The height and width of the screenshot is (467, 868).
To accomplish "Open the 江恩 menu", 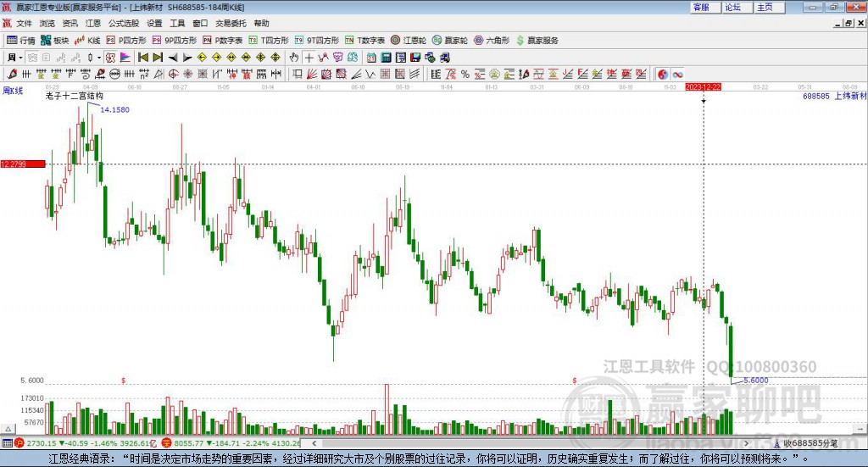I will click(93, 23).
